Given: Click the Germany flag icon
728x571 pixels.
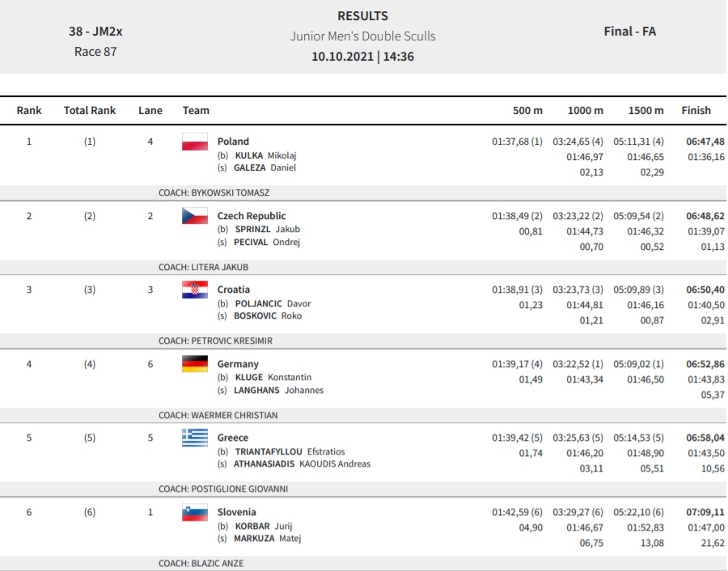Looking at the screenshot, I should coord(195,364).
